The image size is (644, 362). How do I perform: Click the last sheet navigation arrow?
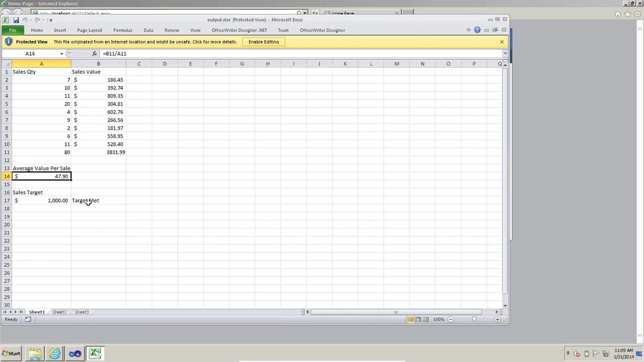(x=21, y=312)
